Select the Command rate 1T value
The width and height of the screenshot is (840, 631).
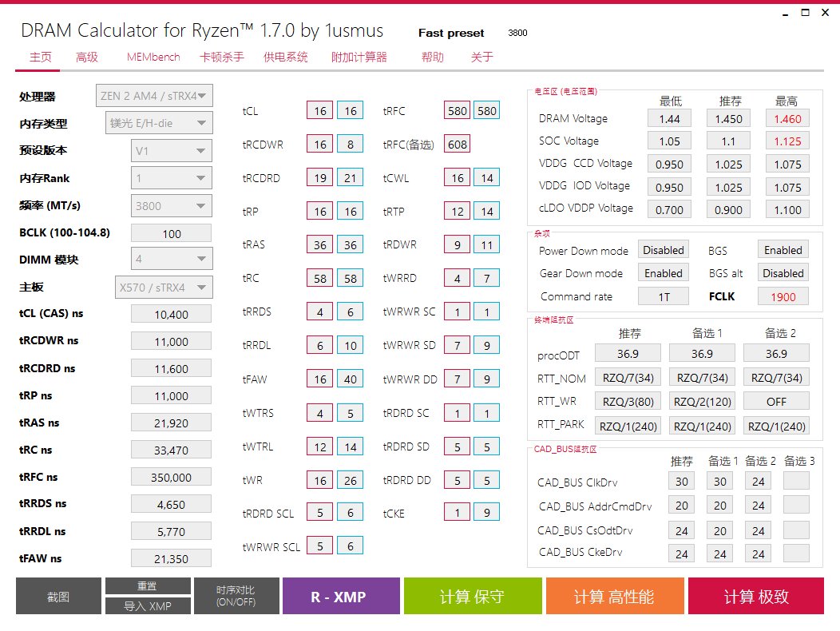(664, 296)
